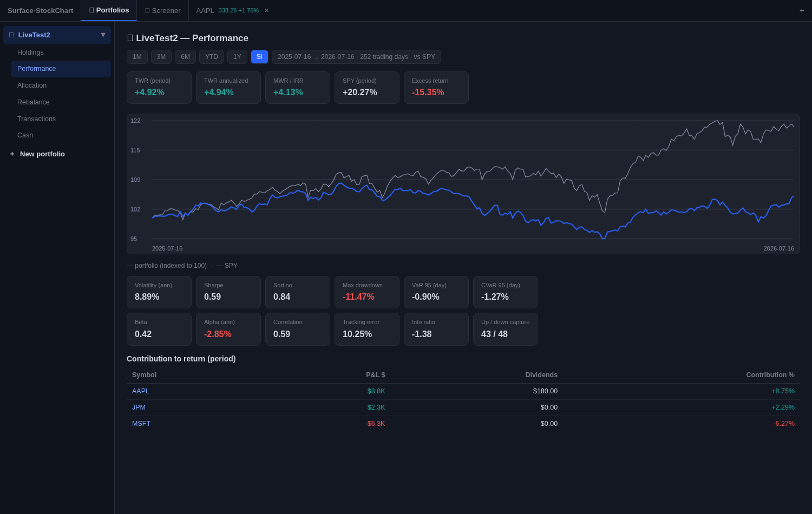Click the Contribution to return heading
The width and height of the screenshot is (812, 514).
(181, 359)
